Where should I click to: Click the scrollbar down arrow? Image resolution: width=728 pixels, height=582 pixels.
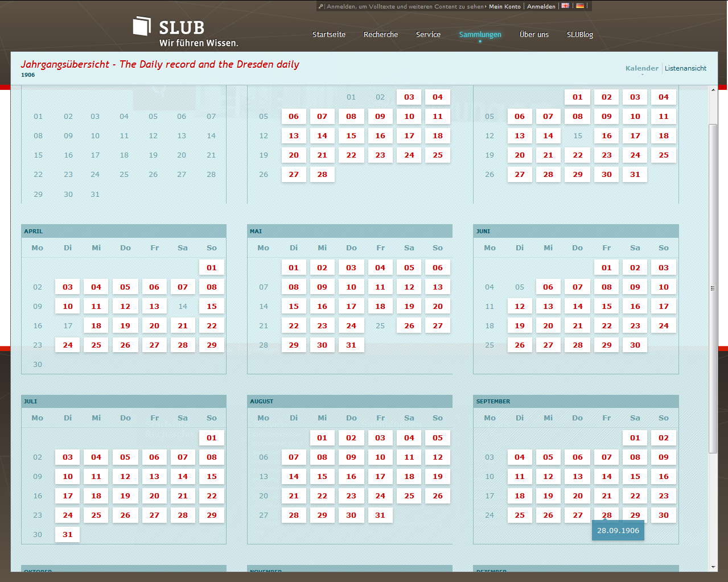tap(713, 567)
